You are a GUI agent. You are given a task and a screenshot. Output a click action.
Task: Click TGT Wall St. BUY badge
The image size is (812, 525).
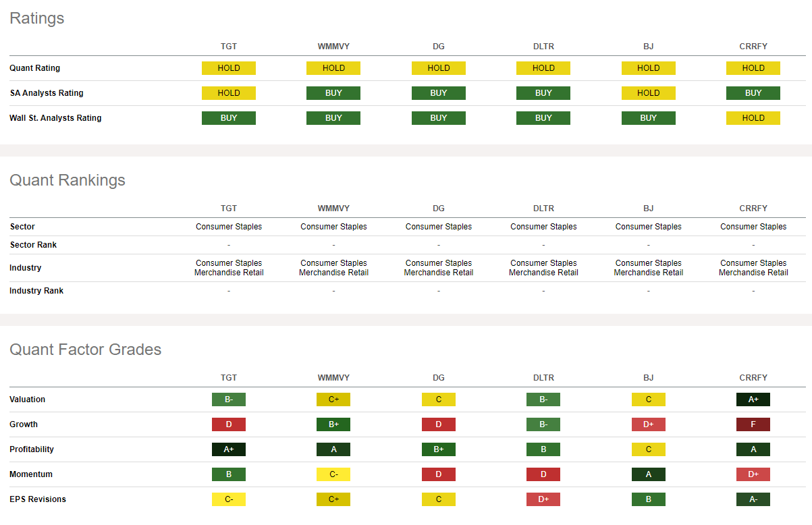tap(229, 118)
